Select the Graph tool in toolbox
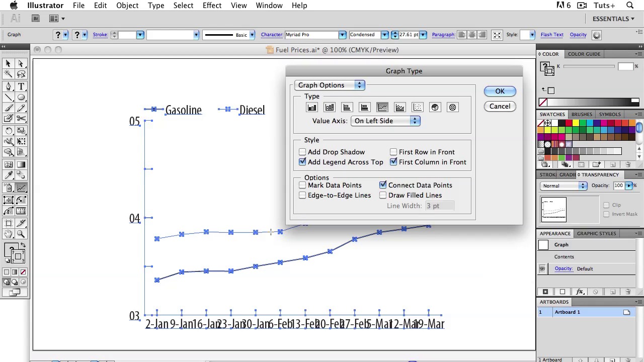644x362 pixels. coord(21,188)
